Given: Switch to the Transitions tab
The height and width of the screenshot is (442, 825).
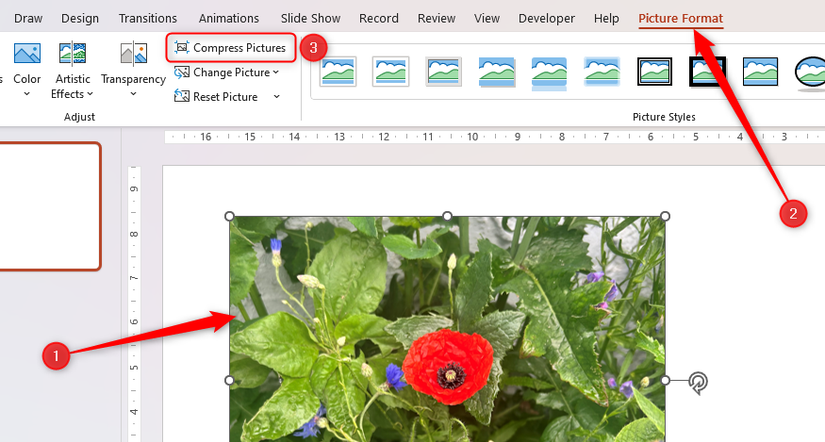Looking at the screenshot, I should coord(148,18).
